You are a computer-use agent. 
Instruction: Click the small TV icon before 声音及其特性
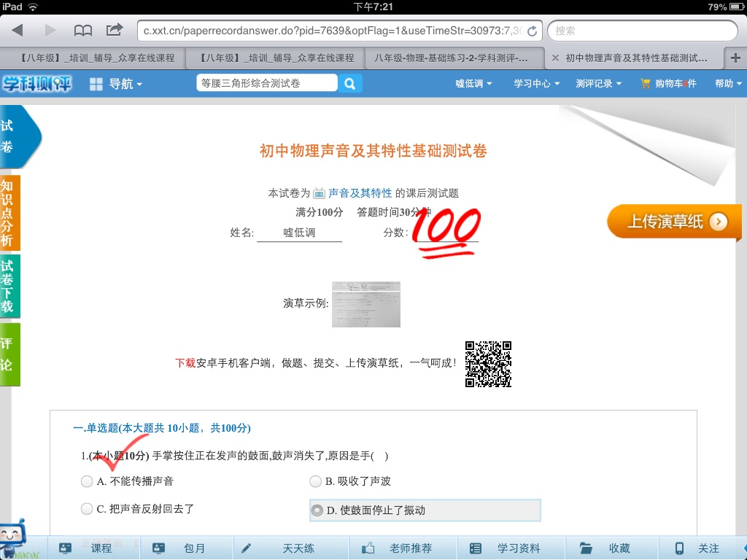(x=319, y=193)
